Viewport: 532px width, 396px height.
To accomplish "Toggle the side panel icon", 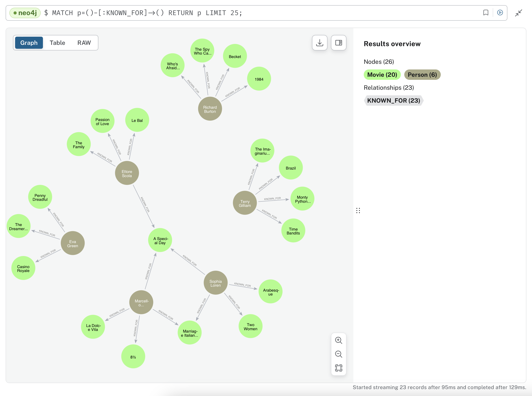I will tap(338, 43).
